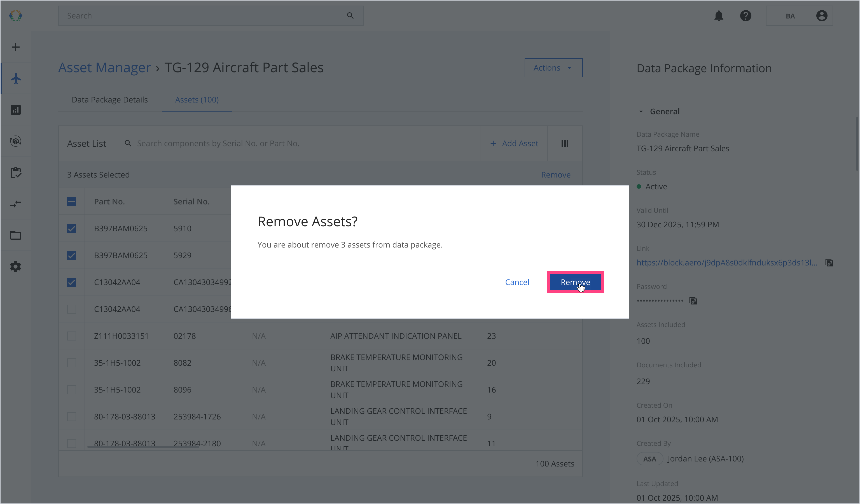The height and width of the screenshot is (504, 860).
Task: Click the notifications bell icon
Action: [x=719, y=16]
